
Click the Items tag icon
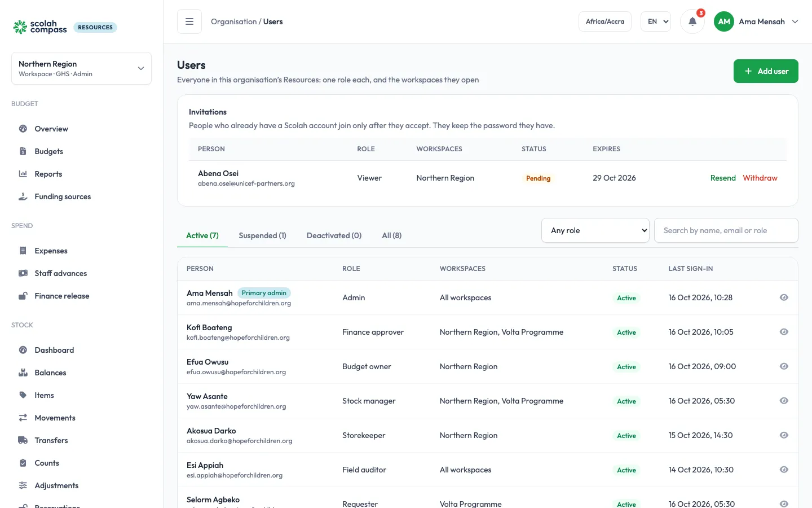(x=23, y=395)
